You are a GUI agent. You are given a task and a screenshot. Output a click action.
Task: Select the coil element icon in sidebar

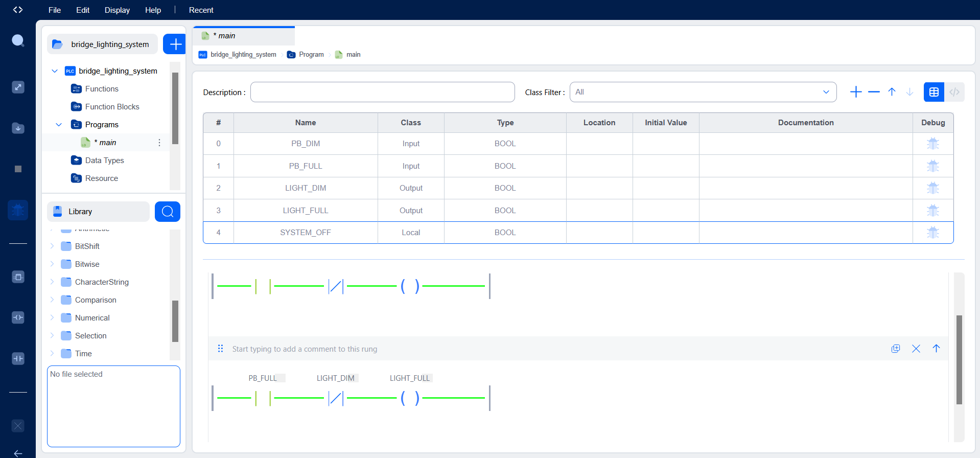[18, 317]
